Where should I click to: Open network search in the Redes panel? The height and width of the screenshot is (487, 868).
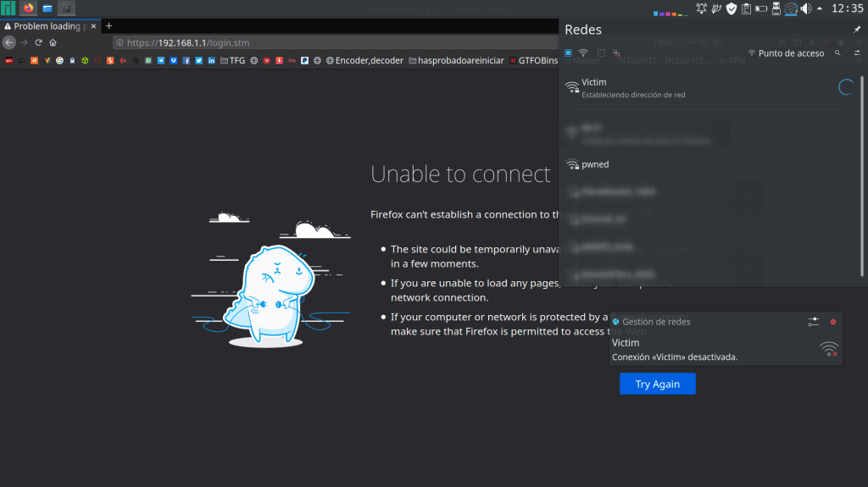pos(837,53)
